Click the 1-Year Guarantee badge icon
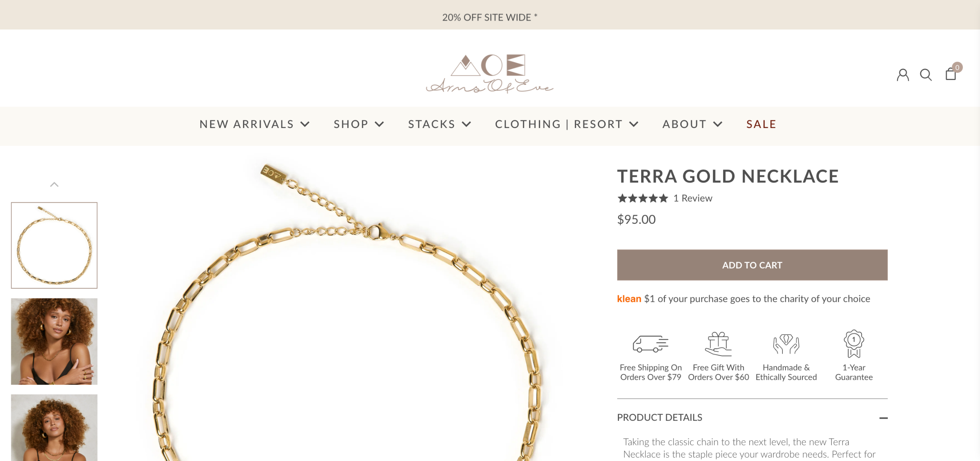 point(854,343)
